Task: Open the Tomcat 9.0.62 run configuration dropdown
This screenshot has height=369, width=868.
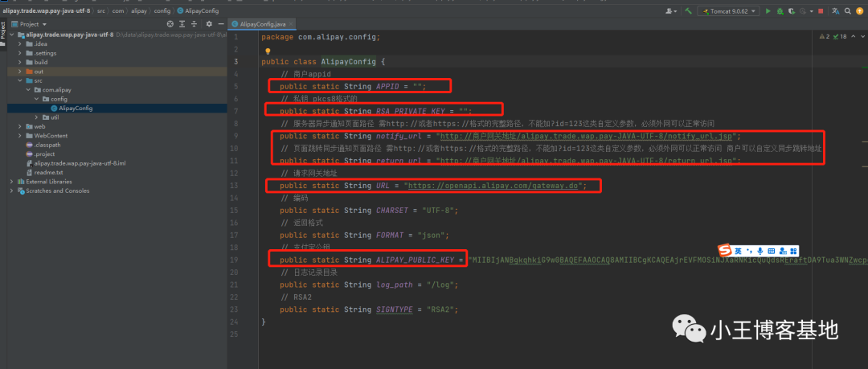Action: [x=728, y=11]
